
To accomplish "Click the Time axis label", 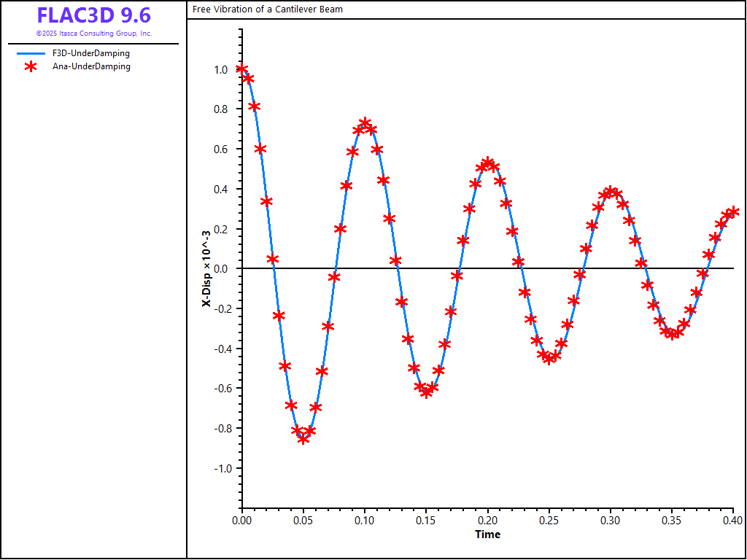I will (x=487, y=534).
